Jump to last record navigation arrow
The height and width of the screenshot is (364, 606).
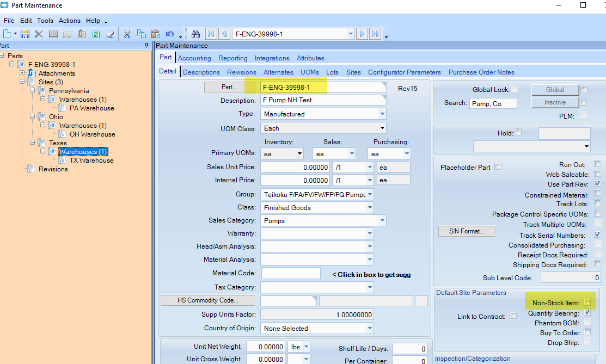click(x=375, y=34)
